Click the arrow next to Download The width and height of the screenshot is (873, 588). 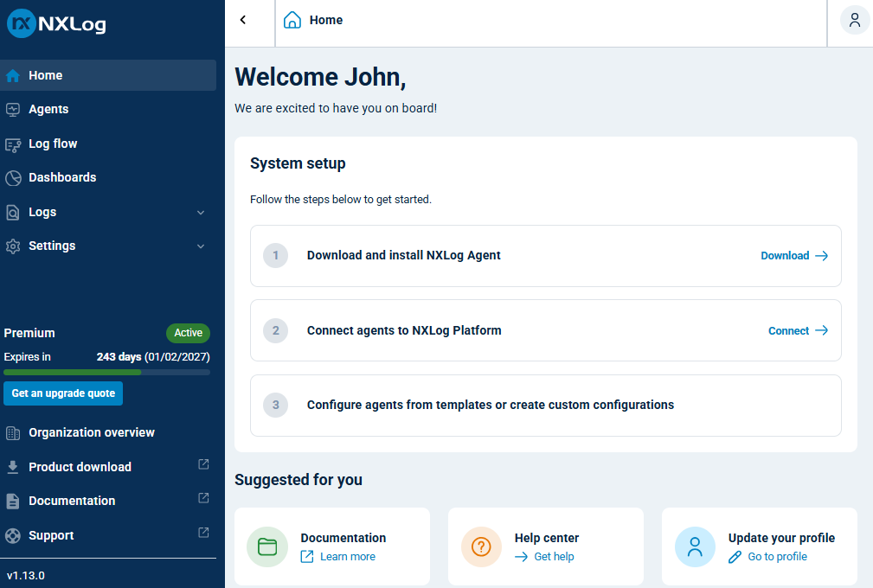click(822, 256)
